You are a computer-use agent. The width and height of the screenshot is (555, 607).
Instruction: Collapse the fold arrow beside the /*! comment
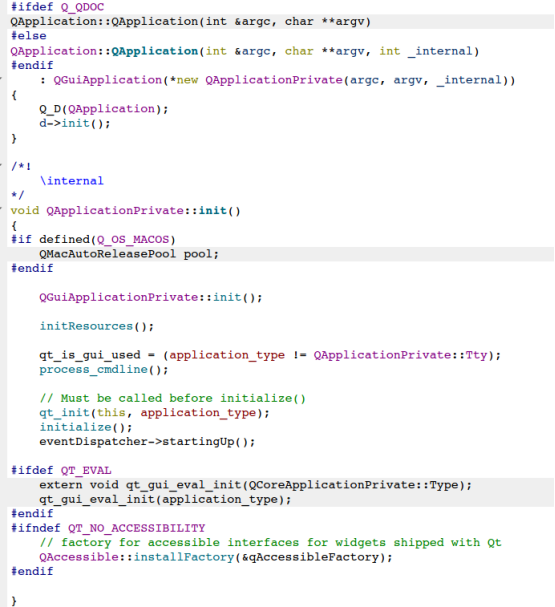(x=1, y=166)
